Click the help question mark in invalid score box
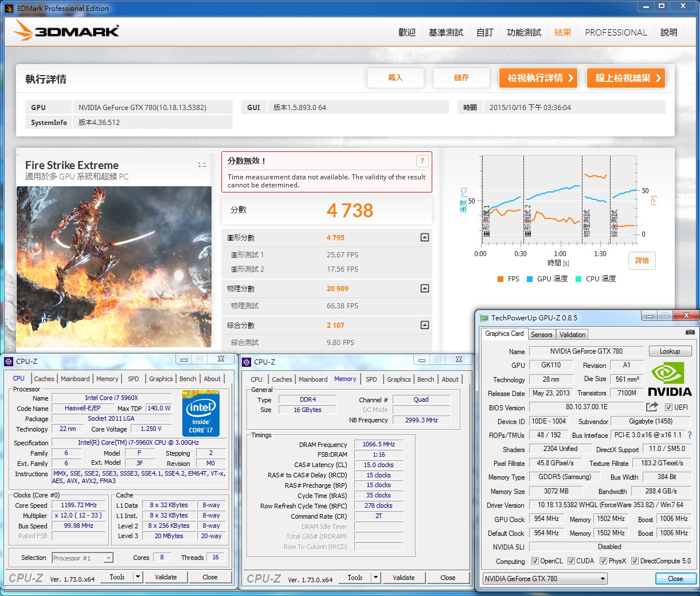This screenshot has height=596, width=700. 422,161
